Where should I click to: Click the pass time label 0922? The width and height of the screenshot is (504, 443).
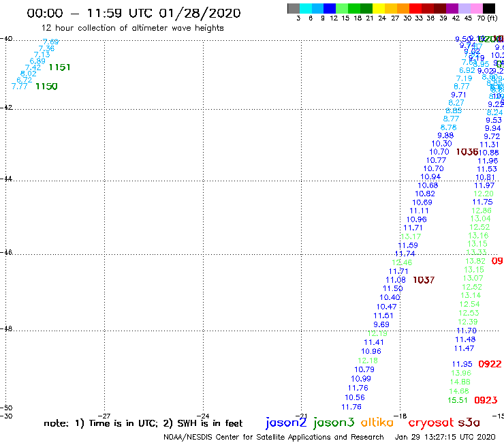490,364
